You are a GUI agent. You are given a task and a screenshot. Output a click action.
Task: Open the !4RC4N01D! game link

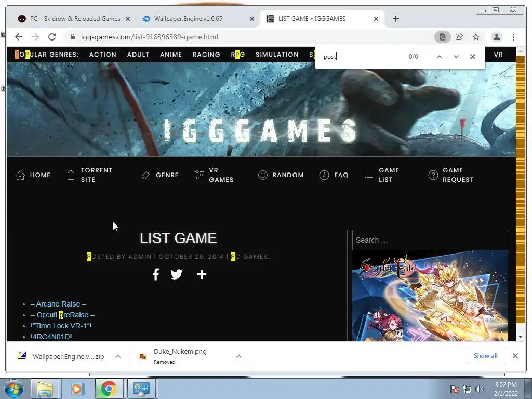(51, 337)
